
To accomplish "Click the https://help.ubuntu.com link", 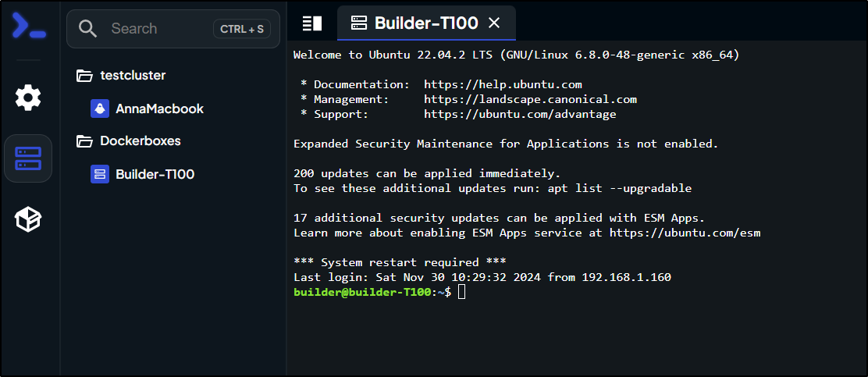I will point(503,85).
